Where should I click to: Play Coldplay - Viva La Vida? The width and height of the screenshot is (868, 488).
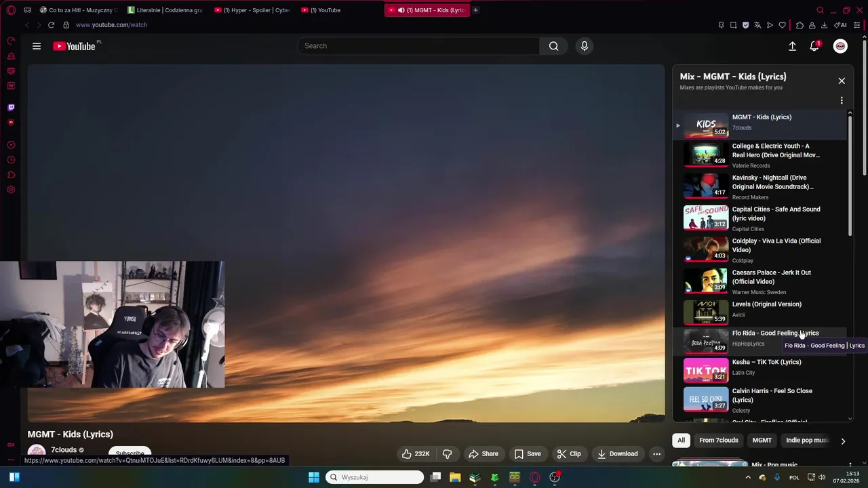(x=759, y=250)
